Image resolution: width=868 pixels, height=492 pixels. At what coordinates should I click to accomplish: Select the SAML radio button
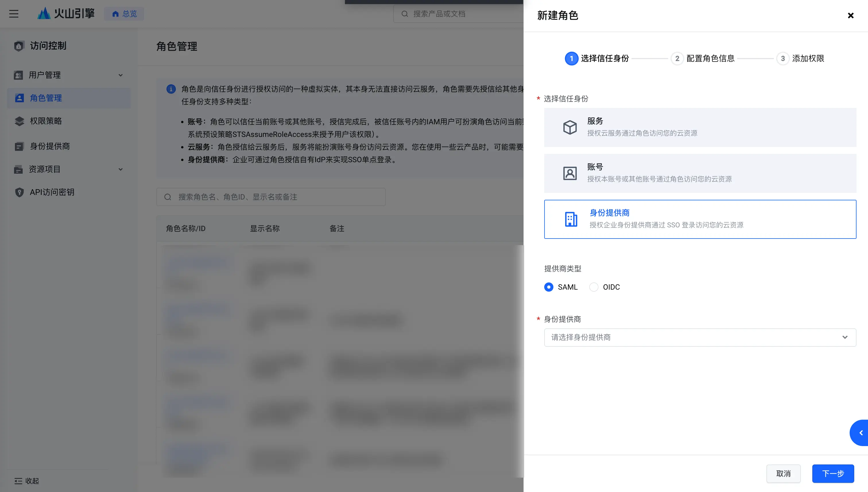pyautogui.click(x=549, y=287)
